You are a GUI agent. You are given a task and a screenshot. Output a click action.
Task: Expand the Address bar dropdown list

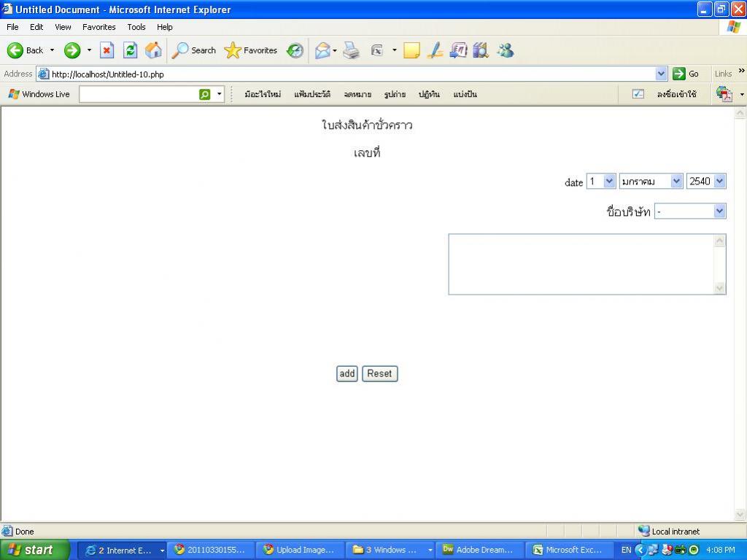pos(661,74)
